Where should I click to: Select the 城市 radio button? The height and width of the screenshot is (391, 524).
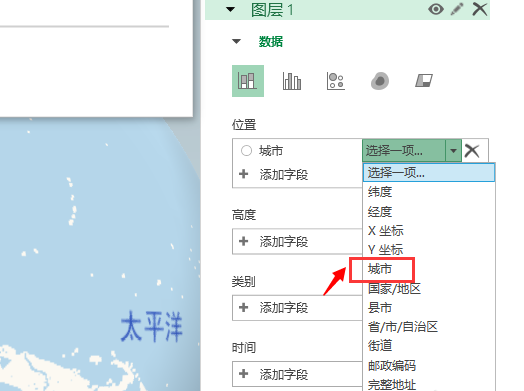point(246,151)
